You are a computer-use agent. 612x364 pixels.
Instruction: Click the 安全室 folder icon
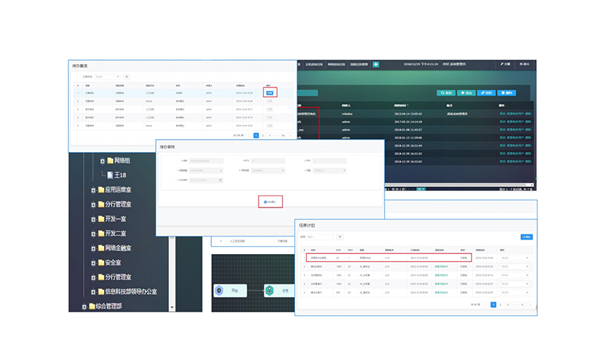101,262
